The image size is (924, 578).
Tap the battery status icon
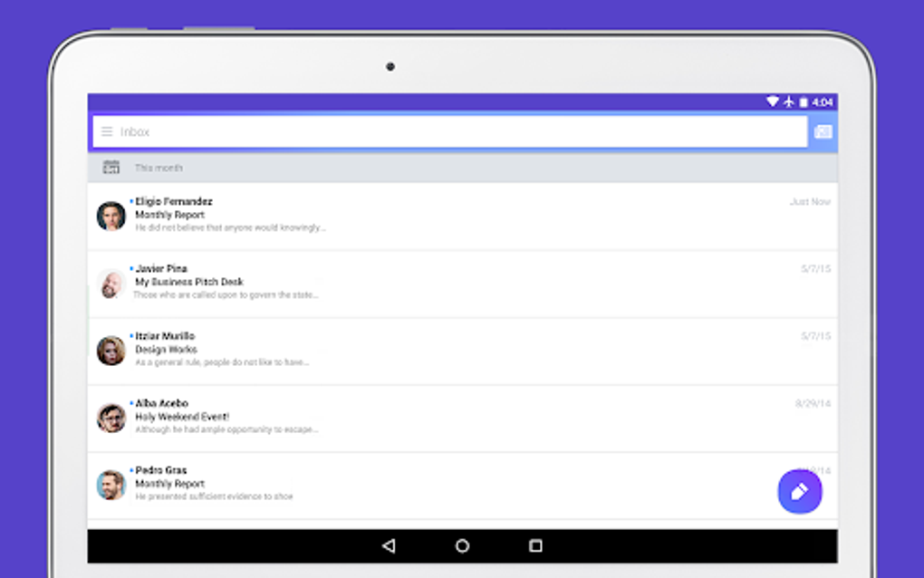(x=804, y=102)
